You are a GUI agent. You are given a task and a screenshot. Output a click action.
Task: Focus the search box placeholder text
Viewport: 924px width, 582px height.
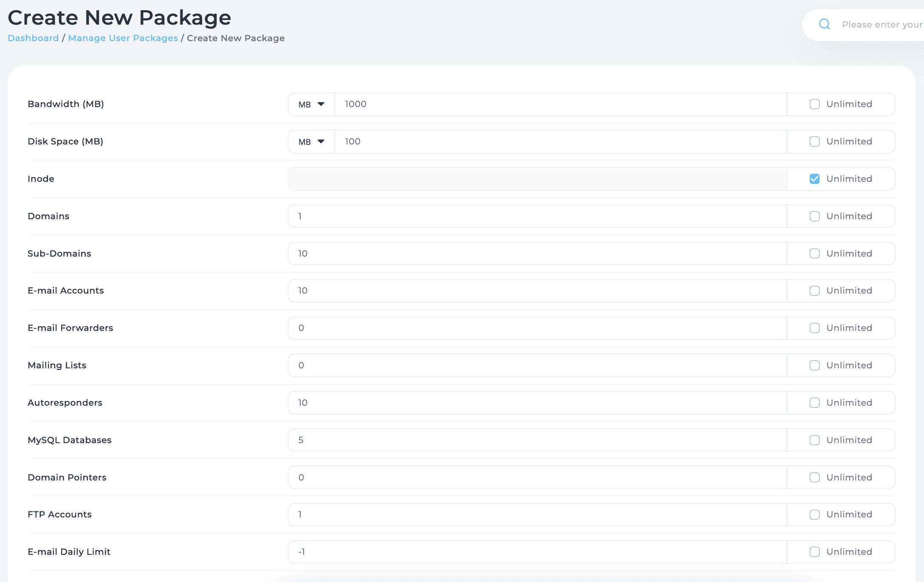(882, 25)
